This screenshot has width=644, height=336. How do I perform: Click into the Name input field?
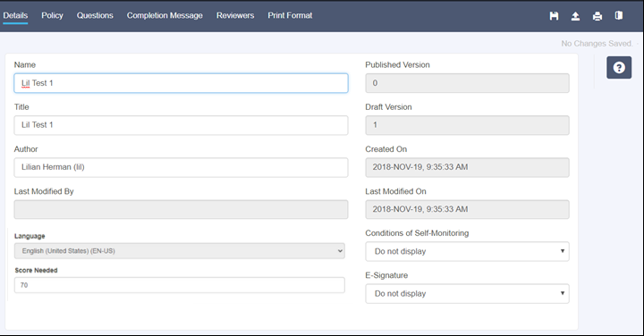[x=181, y=83]
